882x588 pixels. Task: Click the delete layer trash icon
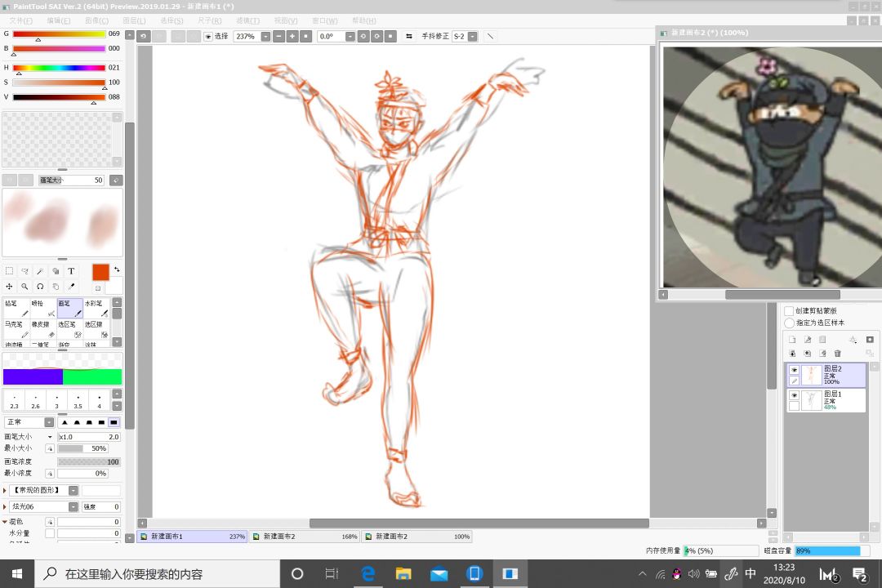(x=837, y=354)
